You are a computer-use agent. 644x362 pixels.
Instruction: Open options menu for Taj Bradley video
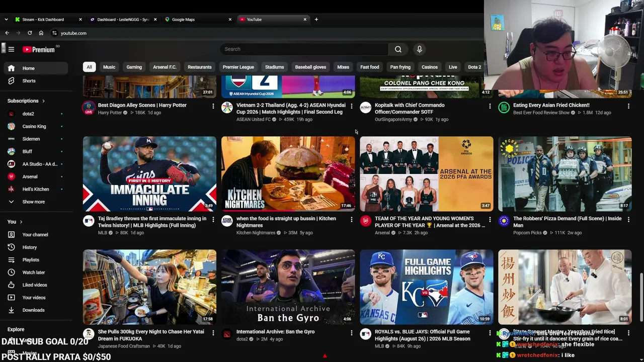click(x=213, y=219)
